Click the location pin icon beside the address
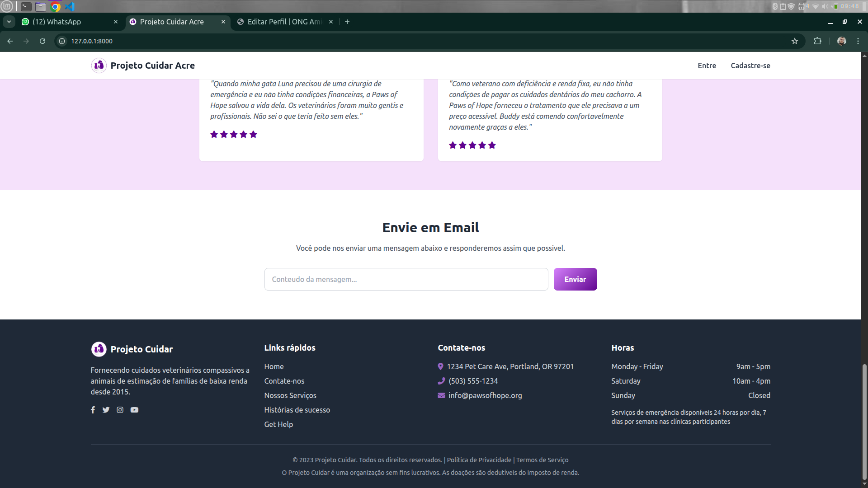This screenshot has height=488, width=868. tap(440, 366)
